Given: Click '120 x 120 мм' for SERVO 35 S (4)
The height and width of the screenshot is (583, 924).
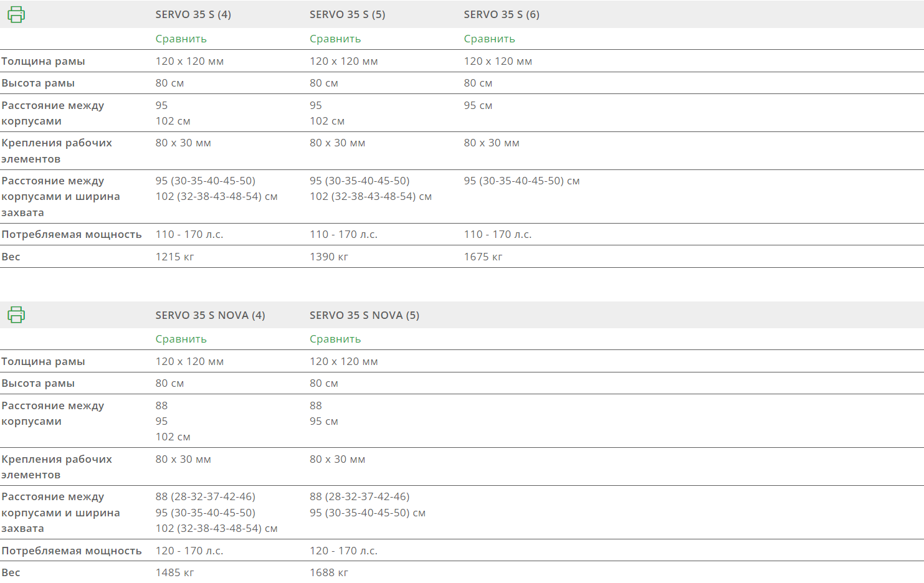Looking at the screenshot, I should [189, 61].
